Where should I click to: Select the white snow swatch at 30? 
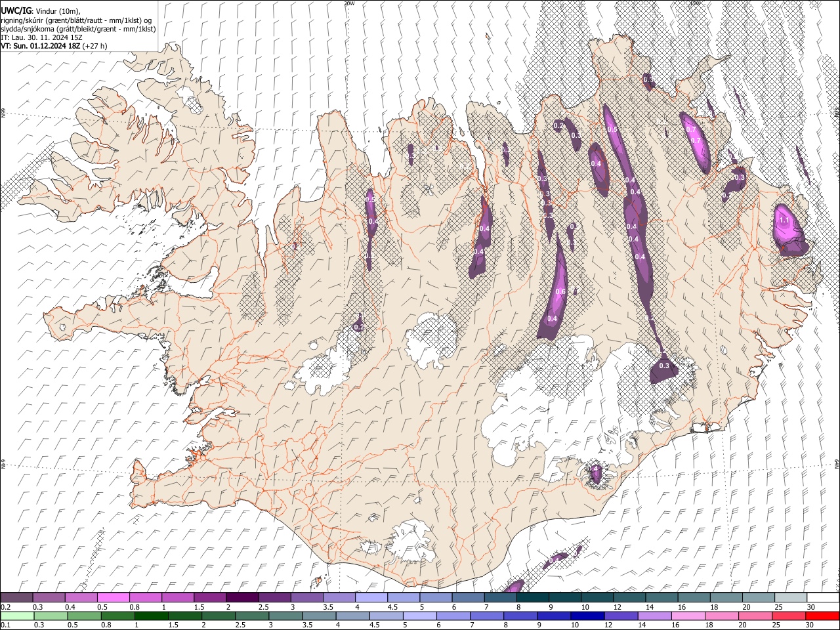tap(822, 597)
